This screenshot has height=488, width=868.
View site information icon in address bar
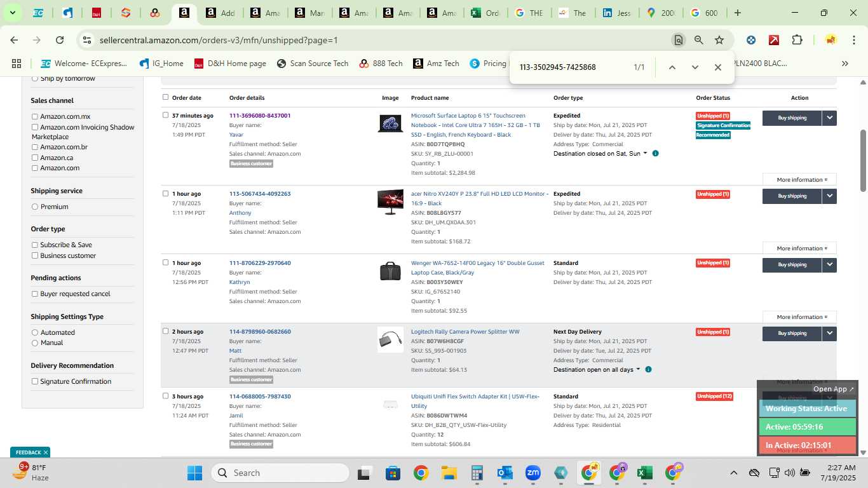(x=87, y=40)
